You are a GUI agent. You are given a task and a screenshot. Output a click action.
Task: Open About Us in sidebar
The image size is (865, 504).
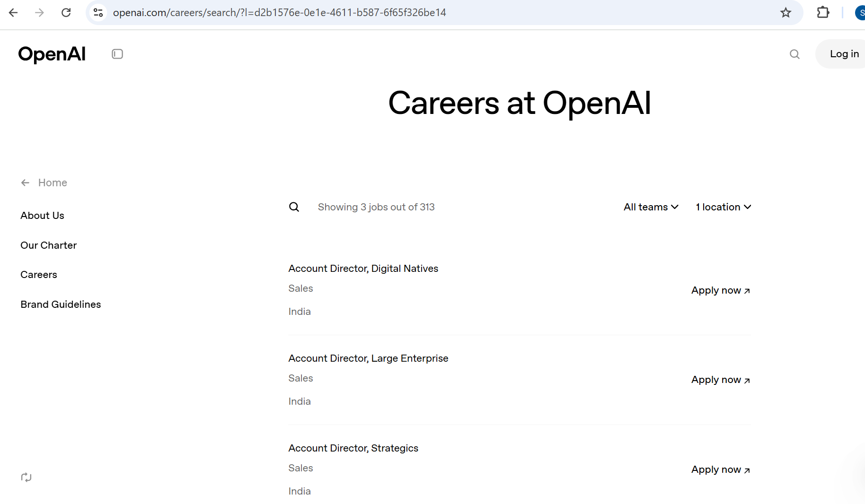click(x=42, y=216)
